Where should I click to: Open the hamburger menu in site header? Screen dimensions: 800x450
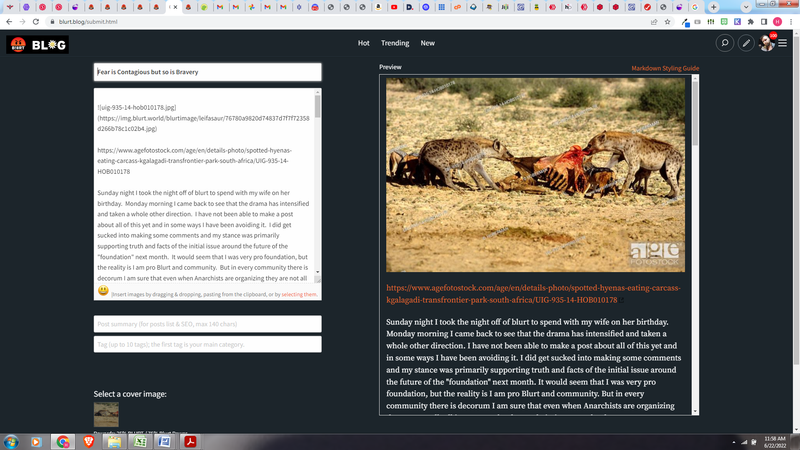coord(783,43)
